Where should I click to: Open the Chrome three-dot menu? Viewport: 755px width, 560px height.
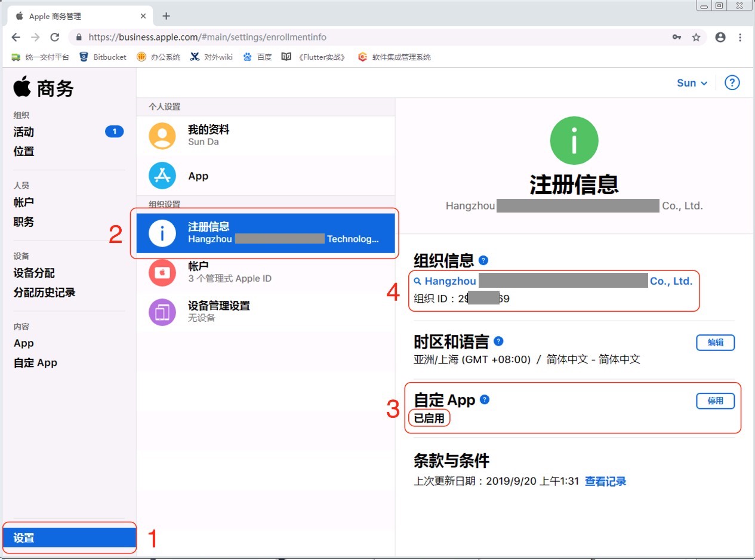click(x=740, y=37)
